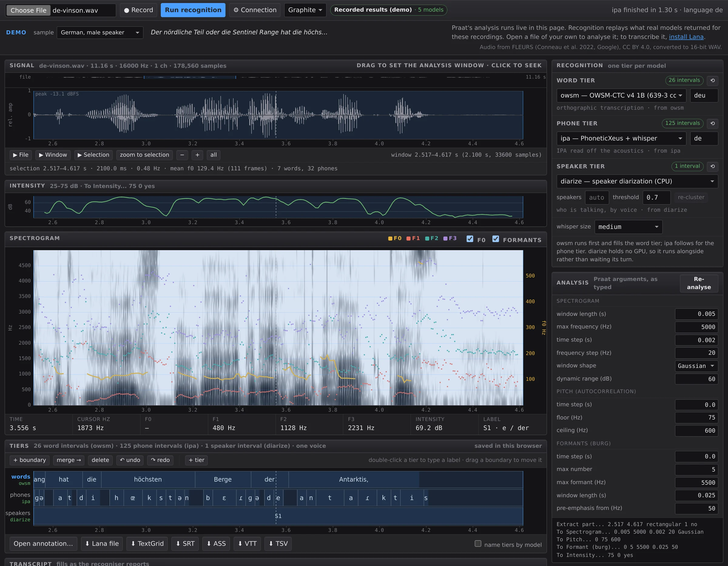Zoom out with the minus button
The image size is (728, 566).
[182, 155]
